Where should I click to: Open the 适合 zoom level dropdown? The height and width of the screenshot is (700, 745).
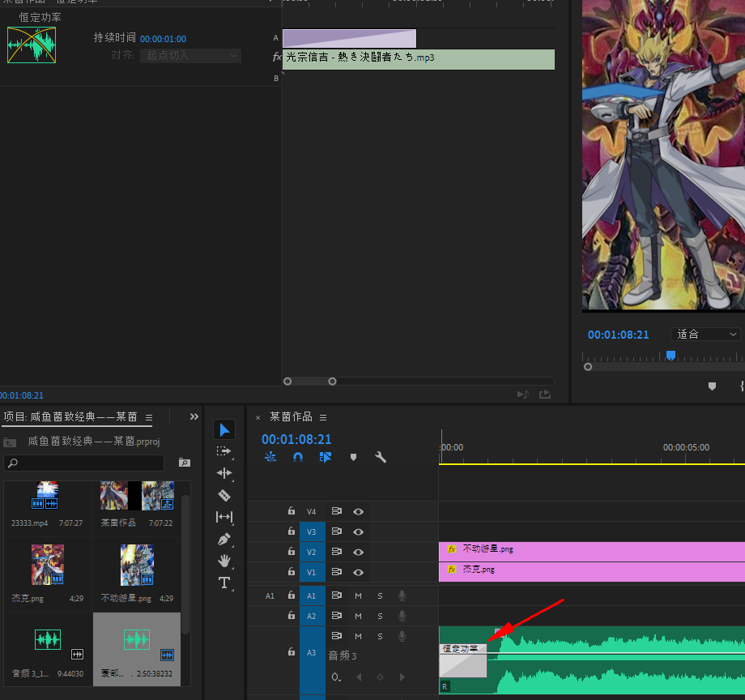coord(705,335)
